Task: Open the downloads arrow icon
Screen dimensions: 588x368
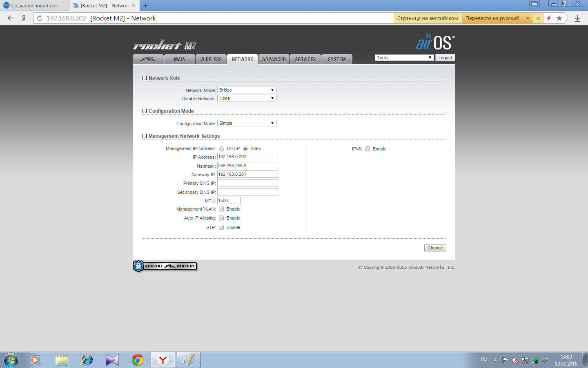Action: click(x=577, y=18)
